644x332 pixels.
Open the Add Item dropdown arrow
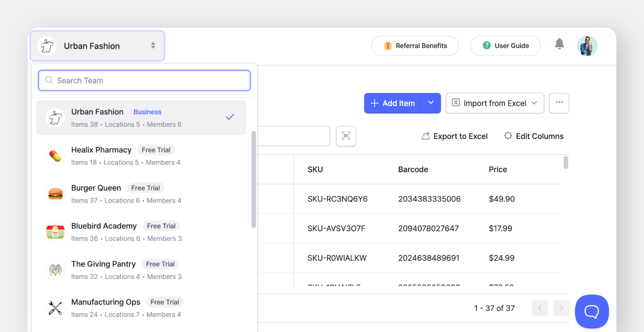click(430, 103)
